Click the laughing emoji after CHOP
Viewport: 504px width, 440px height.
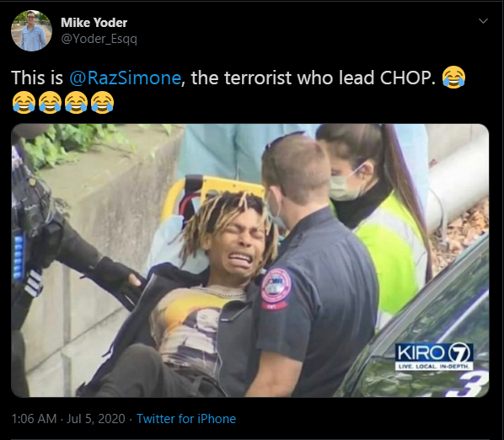click(x=453, y=78)
